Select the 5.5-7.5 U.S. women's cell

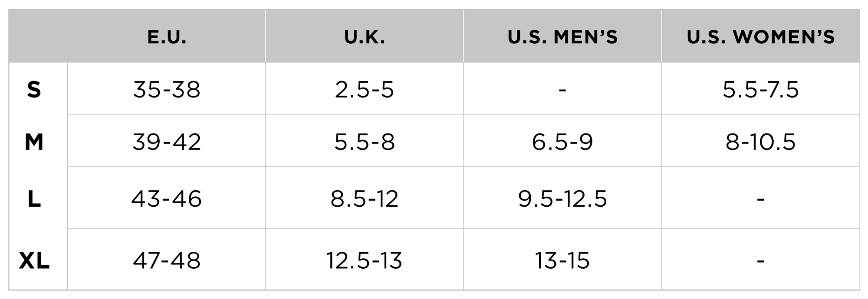click(x=760, y=90)
